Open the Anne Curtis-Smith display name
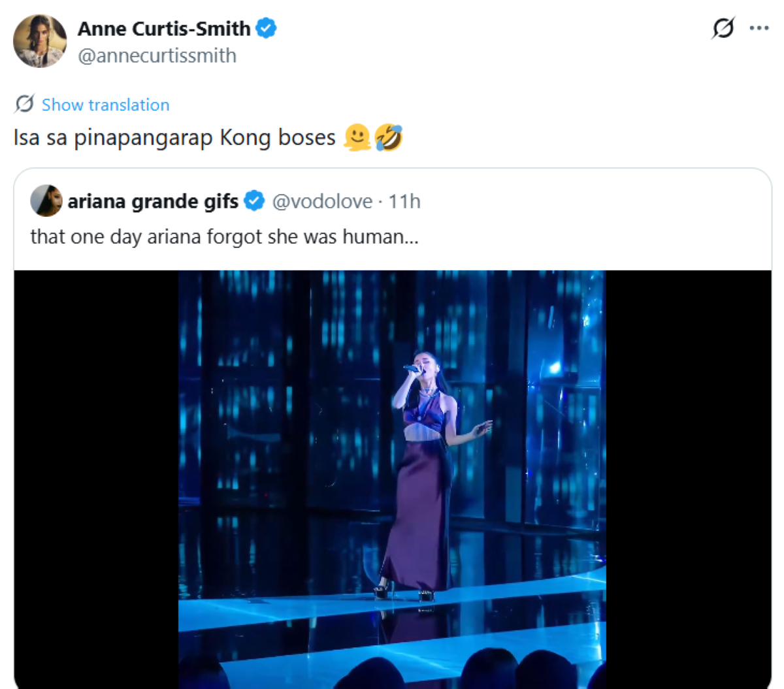Viewport: 784px width, 689px height. point(164,29)
